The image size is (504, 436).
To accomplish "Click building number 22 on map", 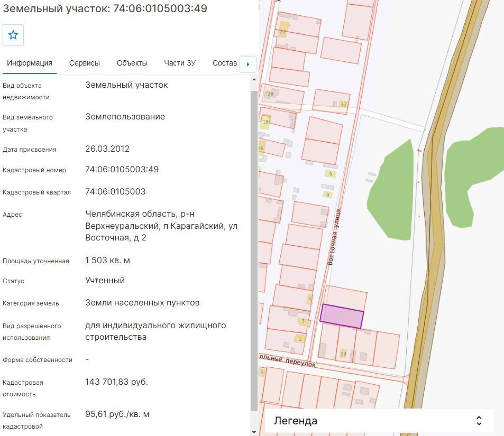I will 283,32.
